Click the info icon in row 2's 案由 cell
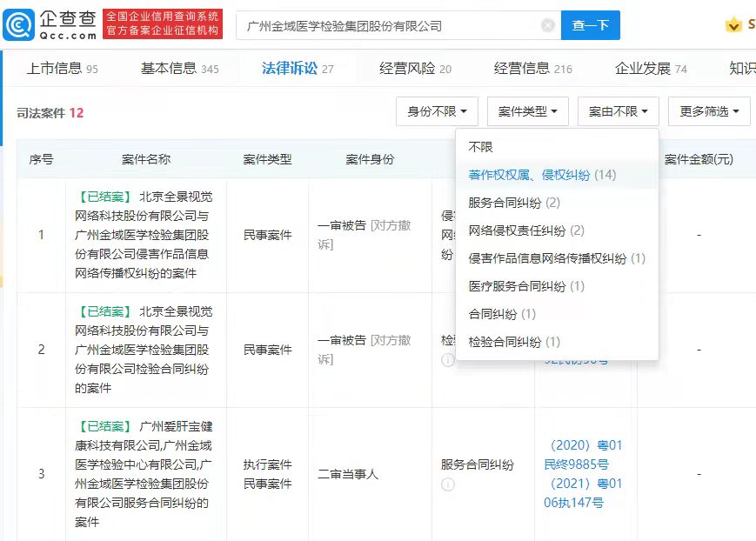Image resolution: width=756 pixels, height=541 pixels. point(448,360)
